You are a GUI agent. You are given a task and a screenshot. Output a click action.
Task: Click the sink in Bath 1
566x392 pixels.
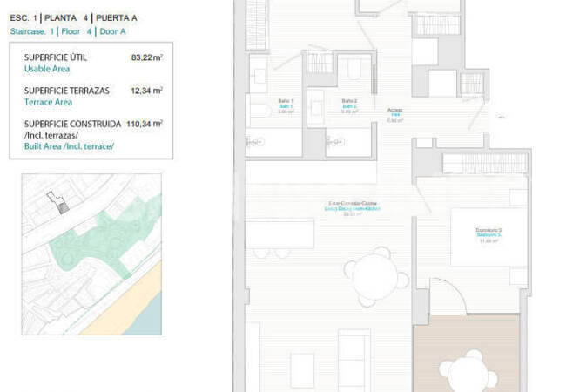click(x=260, y=76)
